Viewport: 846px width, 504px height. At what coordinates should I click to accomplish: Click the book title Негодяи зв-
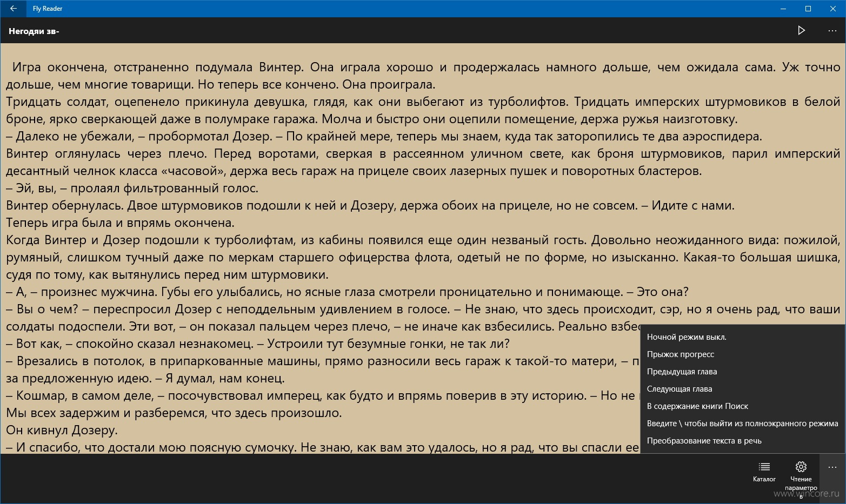(x=34, y=31)
